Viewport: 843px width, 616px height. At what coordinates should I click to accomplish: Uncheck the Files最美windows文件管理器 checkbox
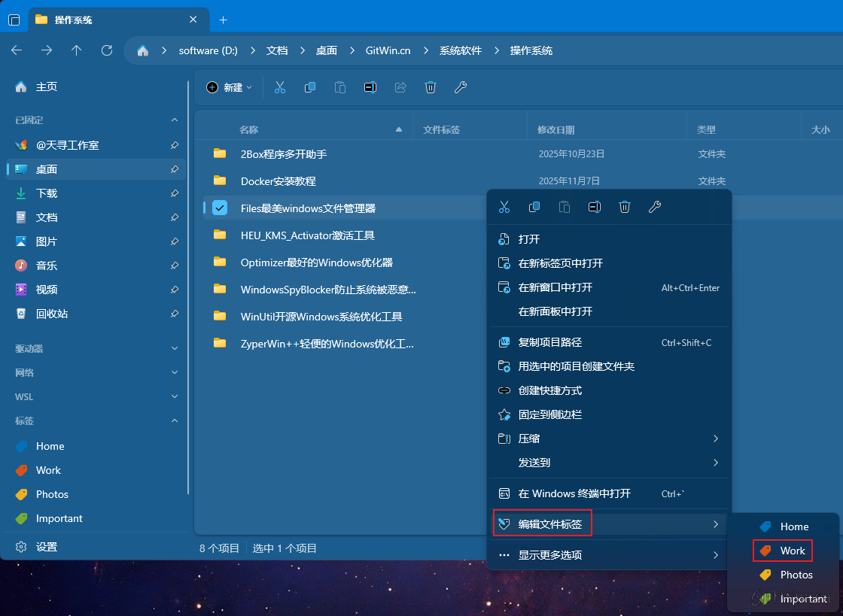tap(220, 208)
